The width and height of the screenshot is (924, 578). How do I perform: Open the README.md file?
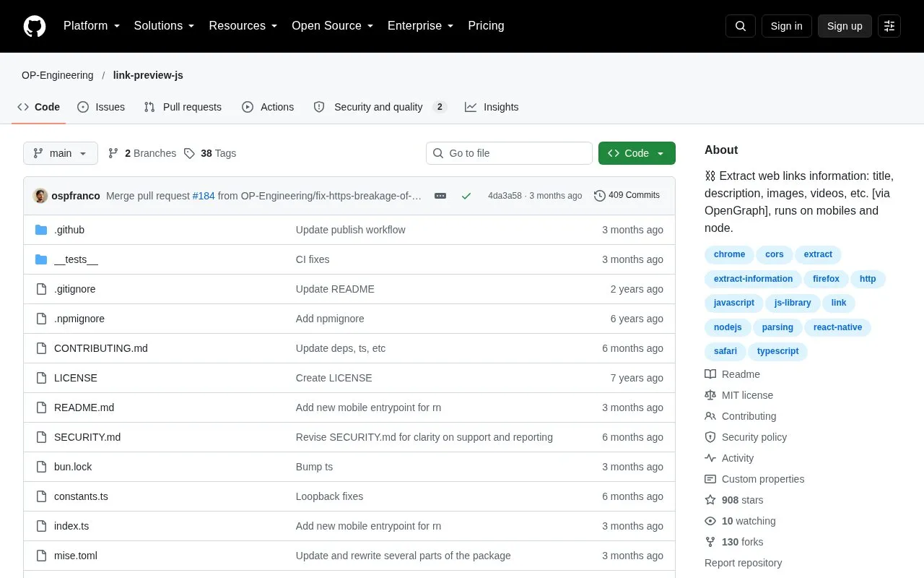(x=84, y=407)
